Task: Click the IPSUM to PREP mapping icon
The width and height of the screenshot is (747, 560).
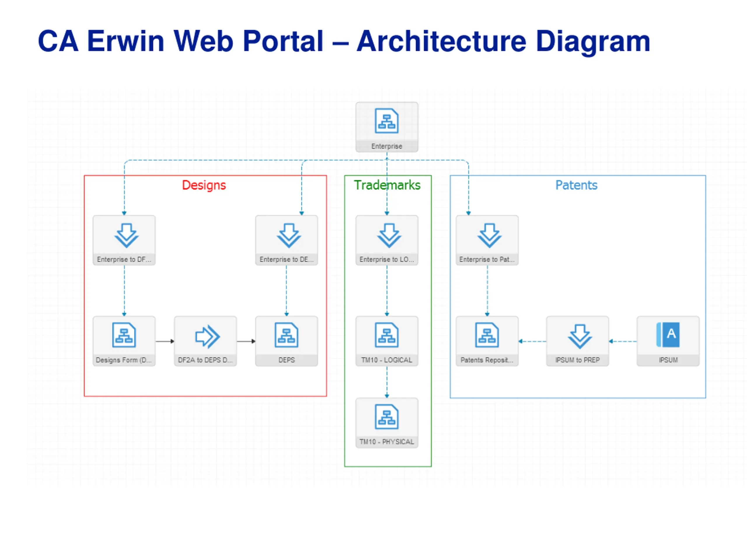Action: (x=580, y=337)
